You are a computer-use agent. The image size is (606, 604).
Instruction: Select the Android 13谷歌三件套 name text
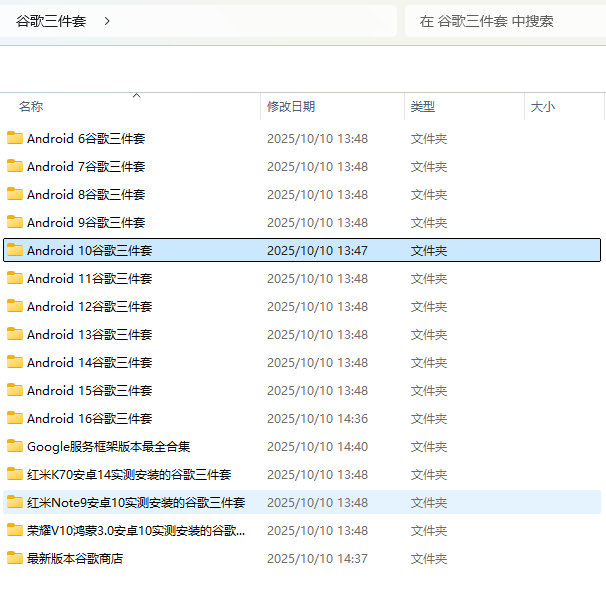(x=90, y=335)
